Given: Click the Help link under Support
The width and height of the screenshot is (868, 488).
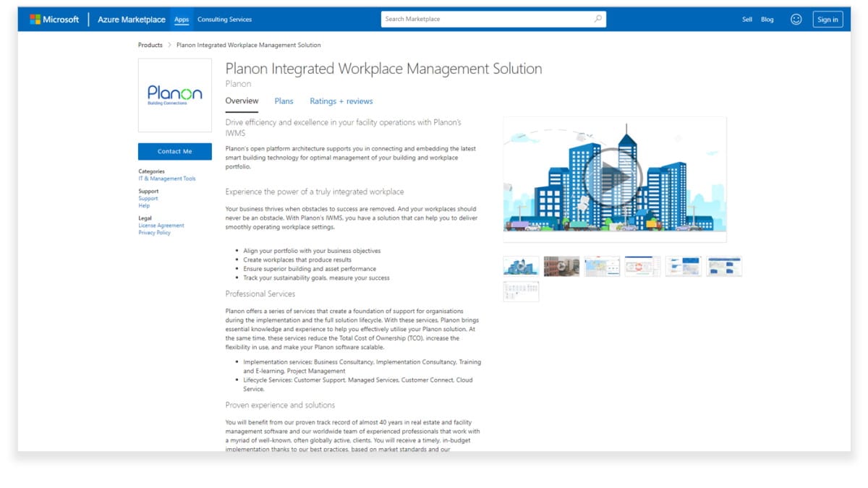Looking at the screenshot, I should coord(142,205).
